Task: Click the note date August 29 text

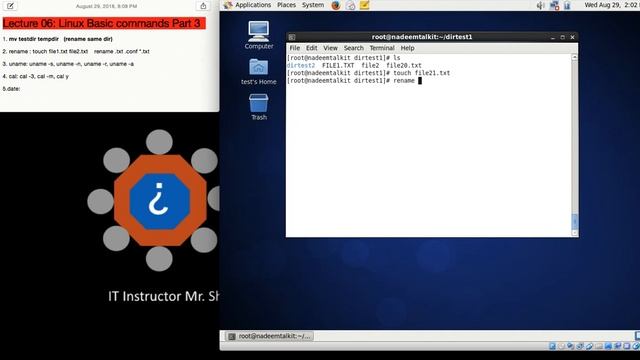Action: [x=106, y=6]
